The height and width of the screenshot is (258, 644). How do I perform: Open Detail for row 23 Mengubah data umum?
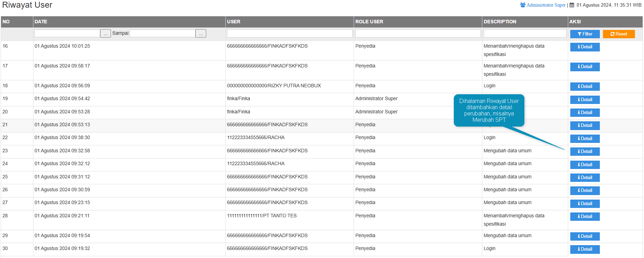(585, 152)
